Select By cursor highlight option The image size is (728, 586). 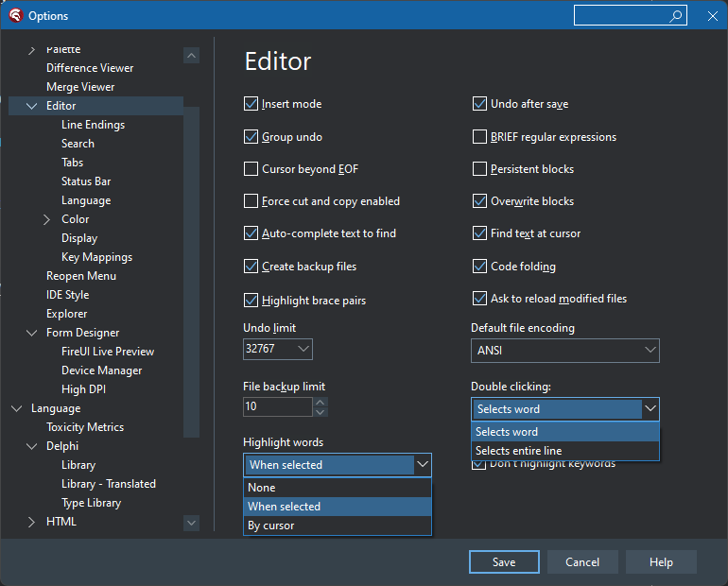pos(338,526)
